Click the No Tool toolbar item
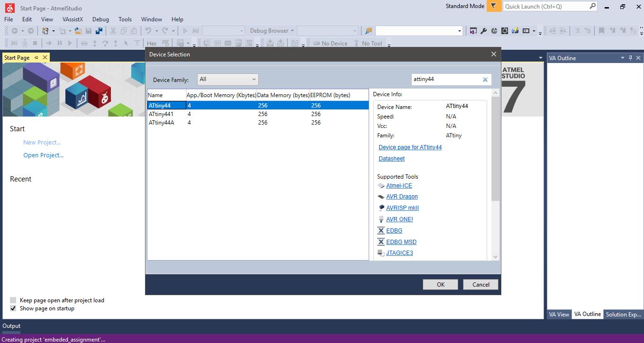Image resolution: width=644 pixels, height=343 pixels. [x=368, y=43]
